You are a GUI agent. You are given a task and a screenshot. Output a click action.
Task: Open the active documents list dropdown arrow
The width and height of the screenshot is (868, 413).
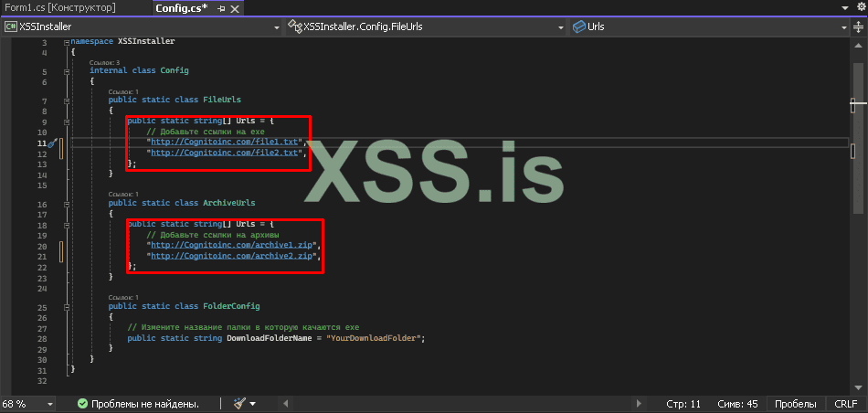click(845, 7)
